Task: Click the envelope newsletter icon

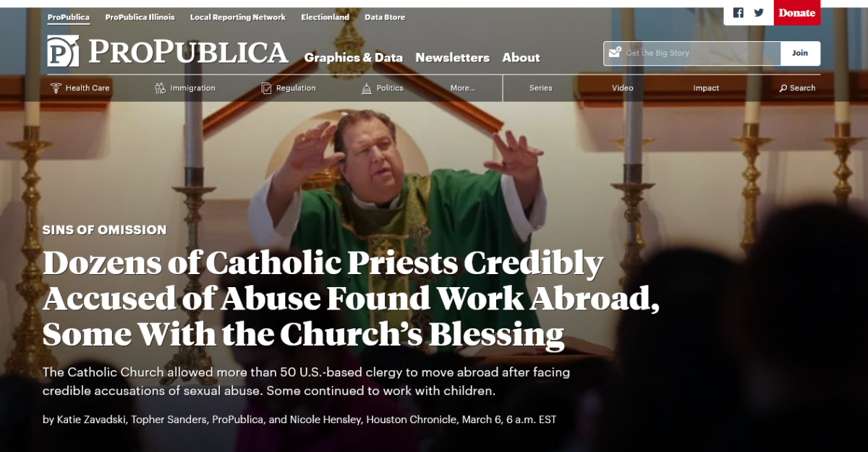Action: pos(615,53)
